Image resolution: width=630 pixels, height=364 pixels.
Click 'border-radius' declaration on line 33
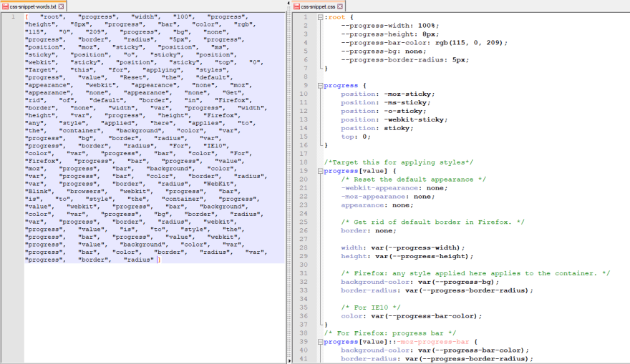(x=437, y=290)
